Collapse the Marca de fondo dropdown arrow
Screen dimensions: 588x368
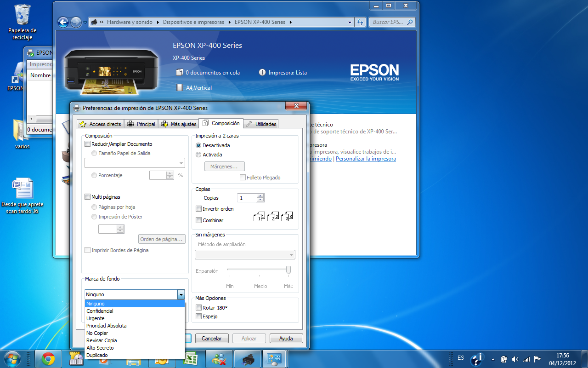[x=181, y=294]
